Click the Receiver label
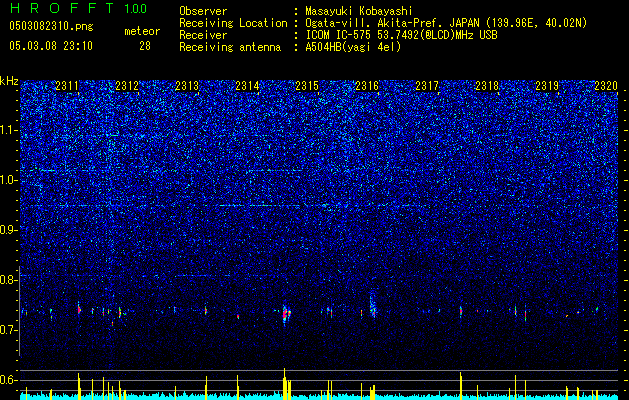The image size is (629, 400). [203, 35]
